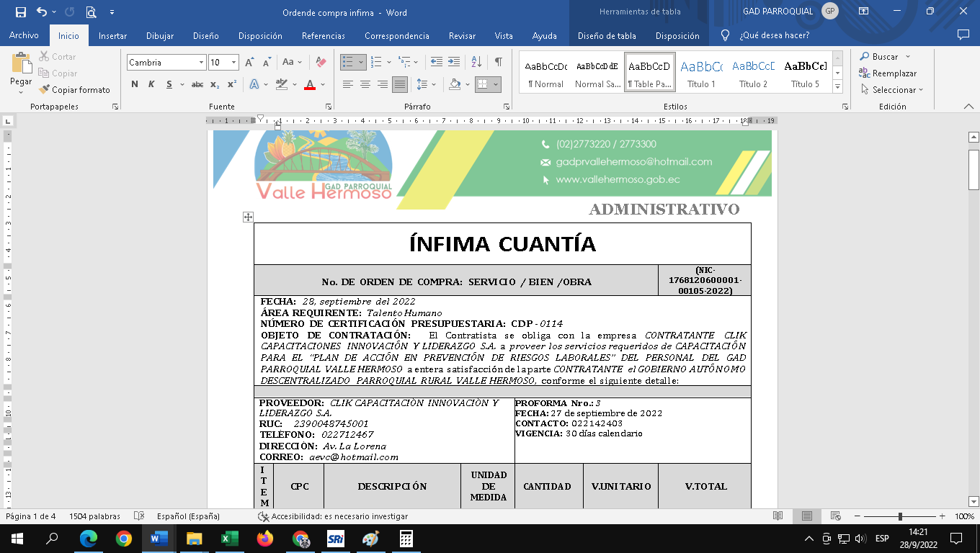The width and height of the screenshot is (980, 553).
Task: Click the table move handle cross
Action: 248,217
